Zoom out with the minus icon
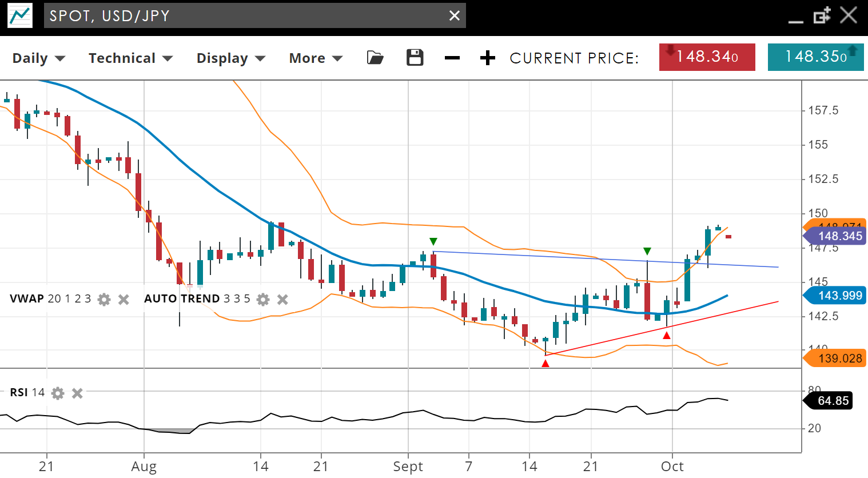Image resolution: width=868 pixels, height=478 pixels. click(452, 58)
